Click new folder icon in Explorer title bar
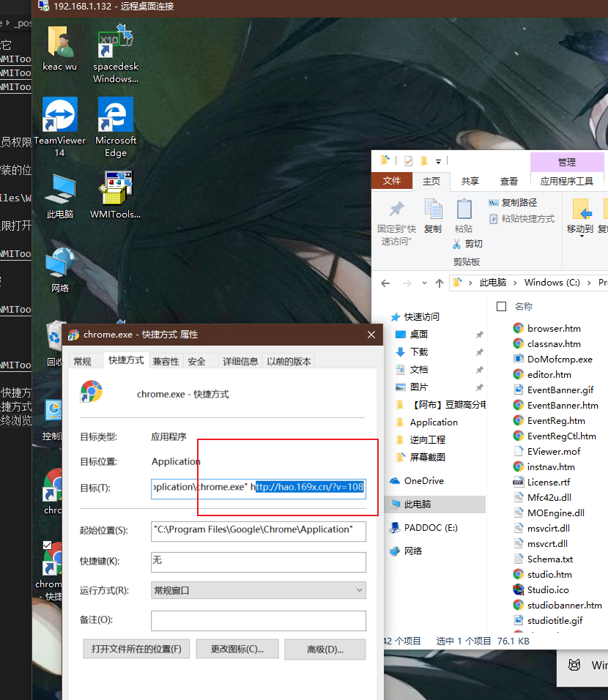Screen dimensions: 608x700 click(x=423, y=160)
